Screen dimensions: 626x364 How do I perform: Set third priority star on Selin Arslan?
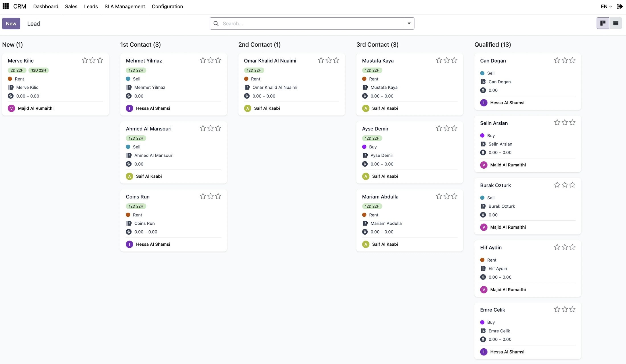(x=573, y=123)
